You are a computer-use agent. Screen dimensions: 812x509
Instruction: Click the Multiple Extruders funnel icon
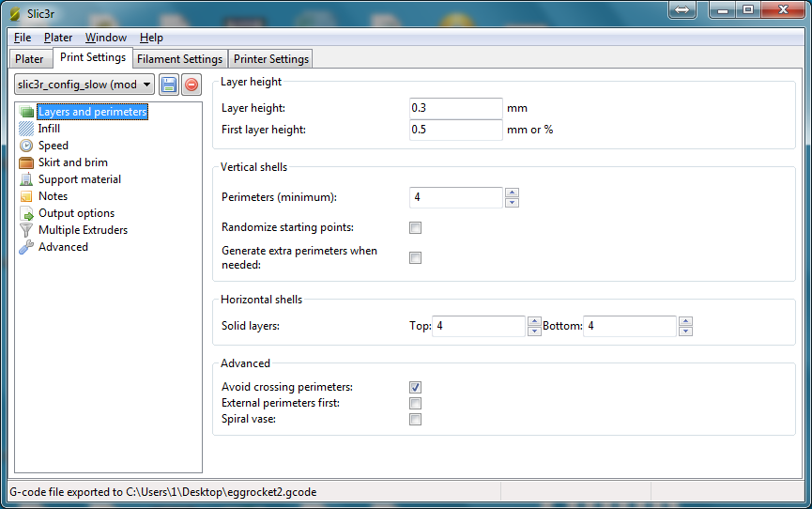click(x=26, y=230)
